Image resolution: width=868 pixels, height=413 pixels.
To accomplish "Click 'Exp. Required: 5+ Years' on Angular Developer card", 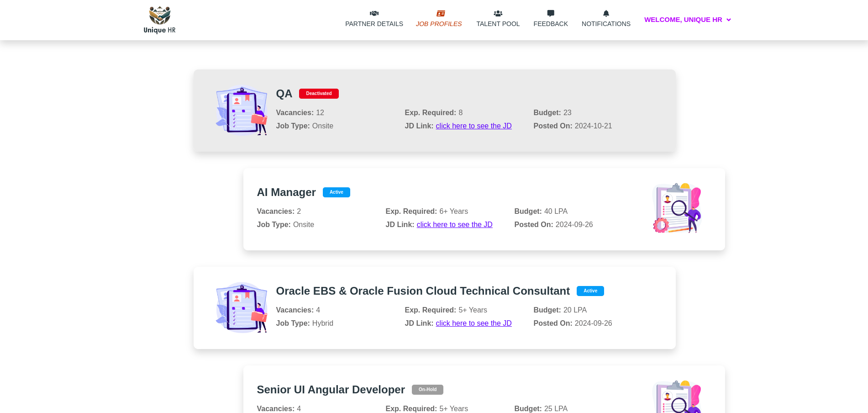I will tap(426, 408).
